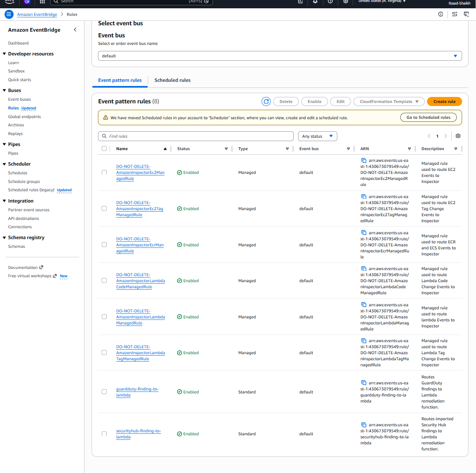Select checkbox for AmazonInspectorLambdaManagedRule
This screenshot has width=476, height=473.
(104, 316)
